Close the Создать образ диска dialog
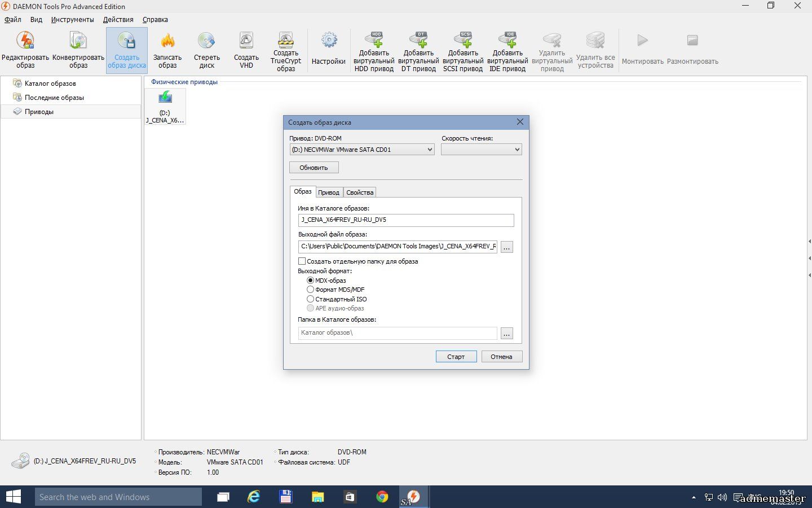This screenshot has height=508, width=812. pyautogui.click(x=520, y=122)
